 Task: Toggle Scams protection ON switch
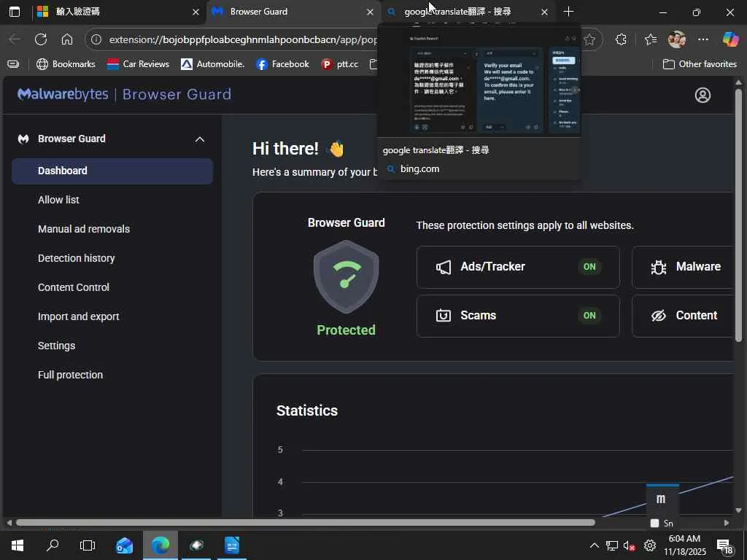click(589, 316)
